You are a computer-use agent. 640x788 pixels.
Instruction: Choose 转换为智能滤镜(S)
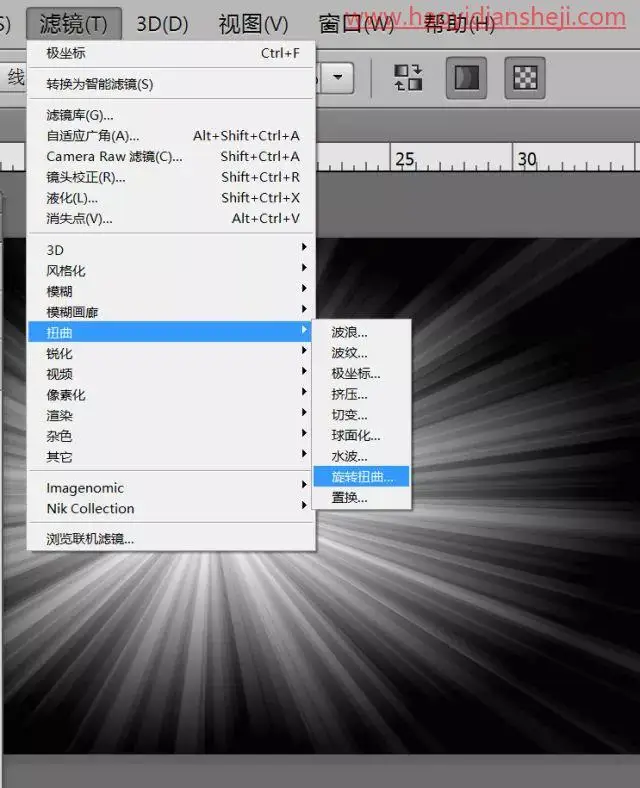point(172,84)
